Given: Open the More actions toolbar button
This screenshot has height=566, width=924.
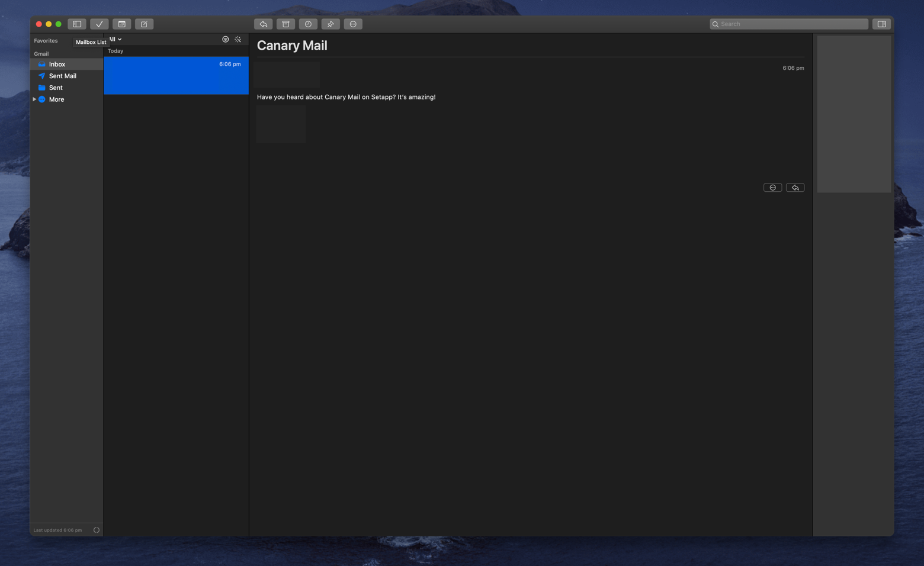Looking at the screenshot, I should pos(354,24).
